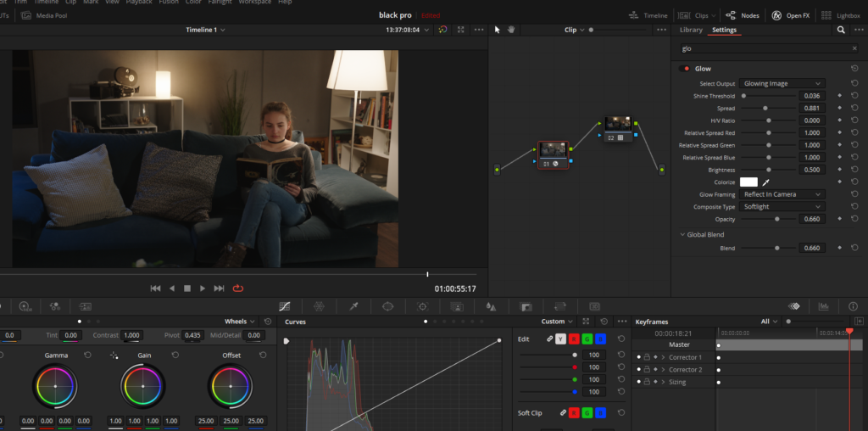This screenshot has width=868, height=431.
Task: Toggle green channel in curve Edit
Action: [587, 339]
